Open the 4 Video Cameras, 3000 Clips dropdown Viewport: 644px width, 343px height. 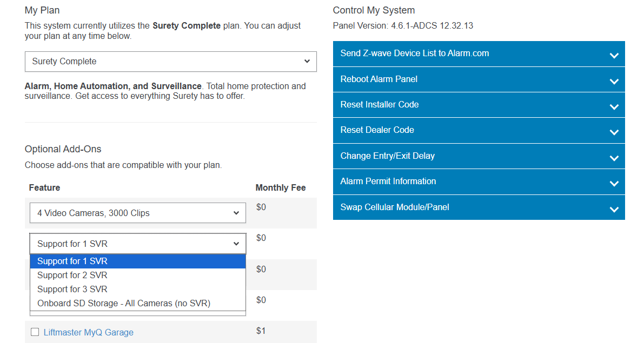[137, 213]
